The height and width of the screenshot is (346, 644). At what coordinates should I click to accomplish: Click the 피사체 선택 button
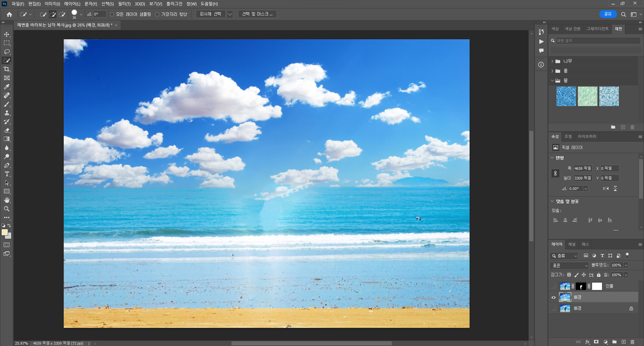click(211, 14)
